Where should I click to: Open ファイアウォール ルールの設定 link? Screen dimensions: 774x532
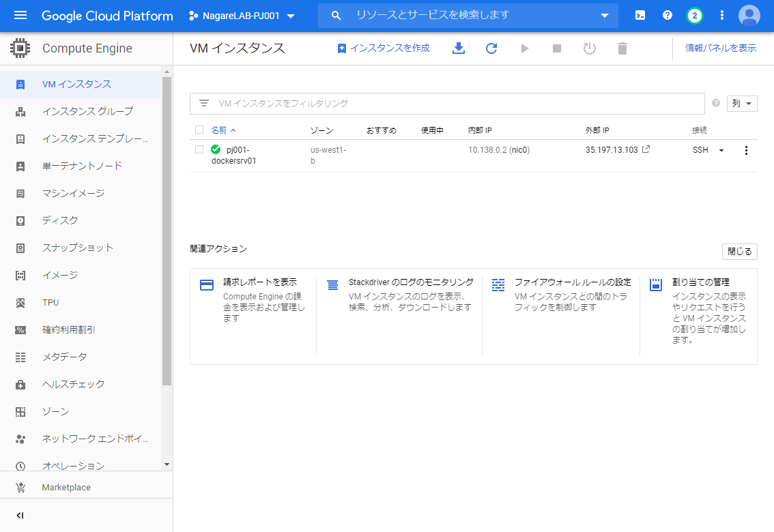point(573,282)
